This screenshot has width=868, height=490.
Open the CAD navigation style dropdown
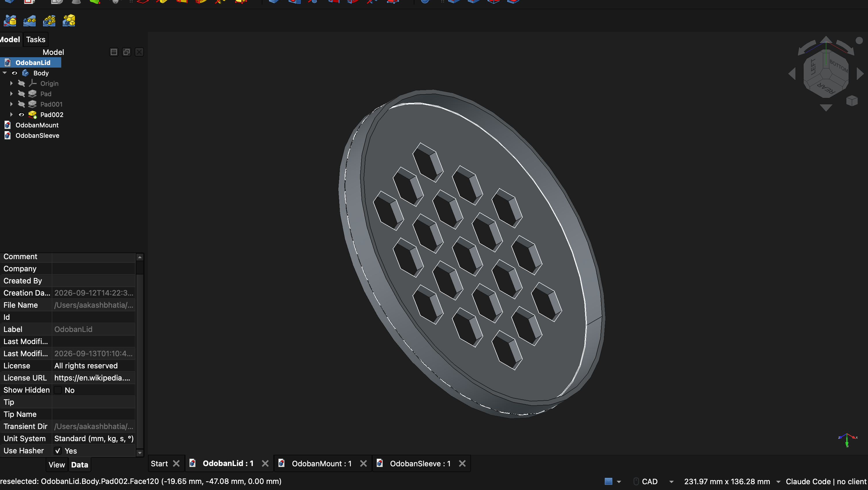pos(671,482)
